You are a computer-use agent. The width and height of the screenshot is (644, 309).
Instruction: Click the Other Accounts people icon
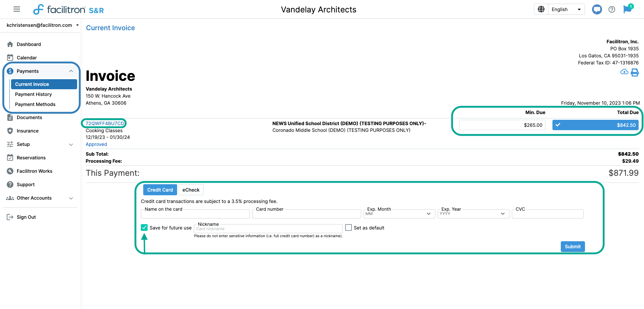pos(10,198)
